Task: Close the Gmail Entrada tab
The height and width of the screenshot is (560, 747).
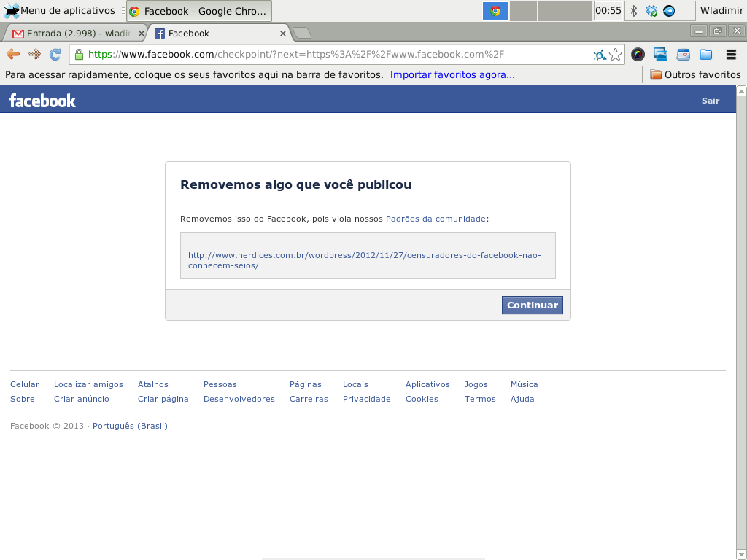Action: [141, 34]
